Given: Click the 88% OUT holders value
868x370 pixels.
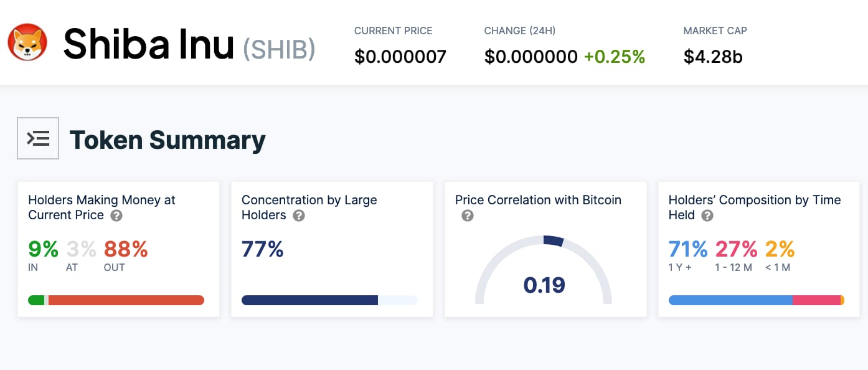Looking at the screenshot, I should (x=126, y=250).
